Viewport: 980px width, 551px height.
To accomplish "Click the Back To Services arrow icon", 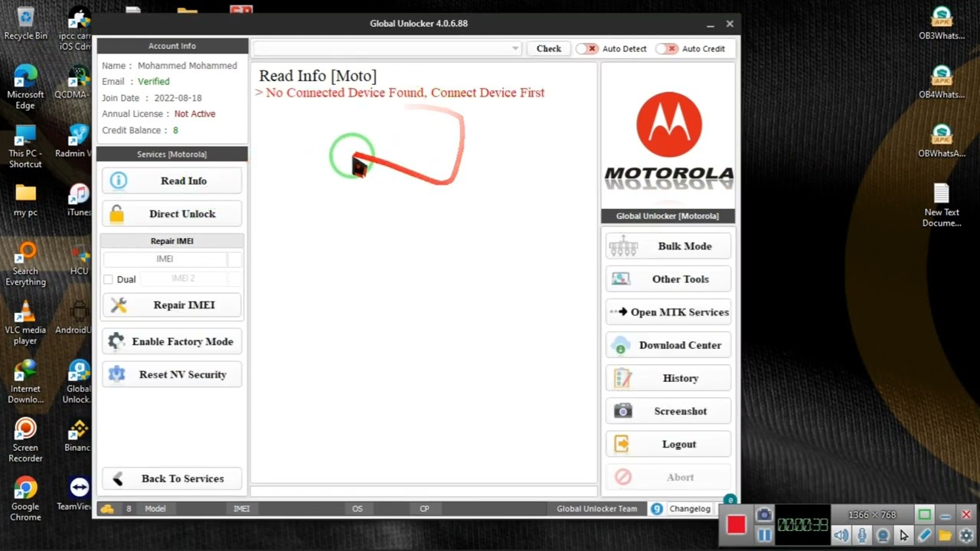I will pyautogui.click(x=118, y=478).
